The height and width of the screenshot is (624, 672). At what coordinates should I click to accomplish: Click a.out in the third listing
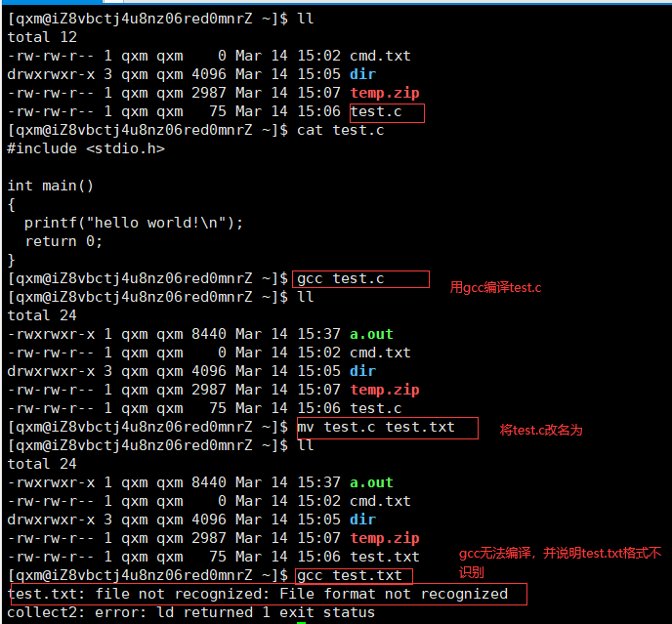tap(371, 482)
